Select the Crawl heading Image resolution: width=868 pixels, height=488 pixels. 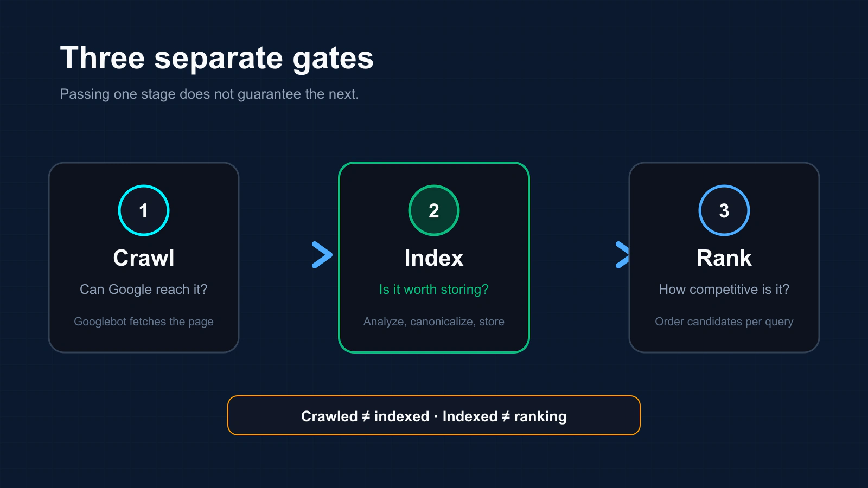click(144, 258)
